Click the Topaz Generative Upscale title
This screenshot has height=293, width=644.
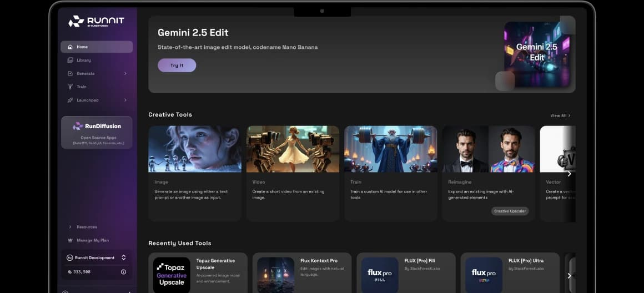pyautogui.click(x=215, y=264)
